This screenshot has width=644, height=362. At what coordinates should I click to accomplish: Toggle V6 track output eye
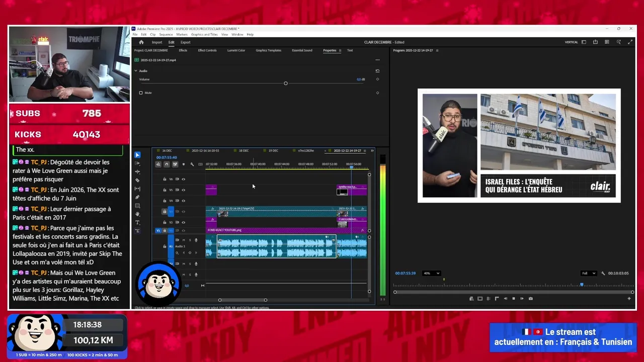[183, 179]
